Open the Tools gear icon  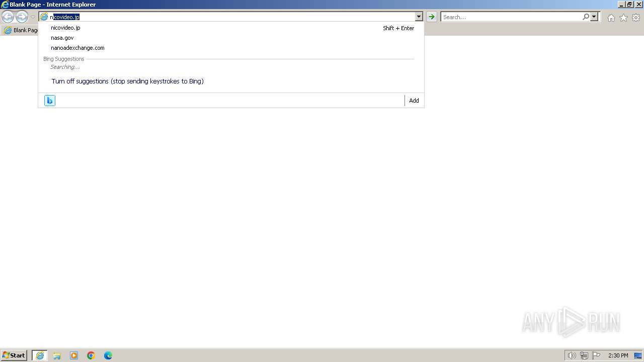point(636,18)
